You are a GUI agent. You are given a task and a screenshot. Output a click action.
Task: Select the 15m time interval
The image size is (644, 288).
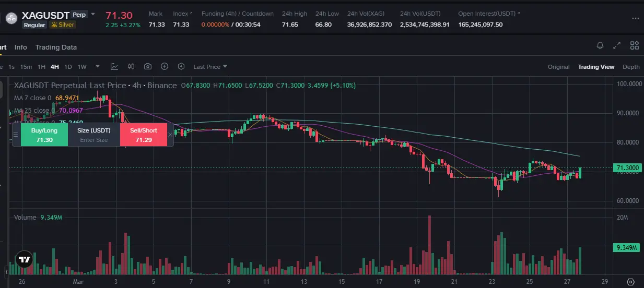point(26,67)
